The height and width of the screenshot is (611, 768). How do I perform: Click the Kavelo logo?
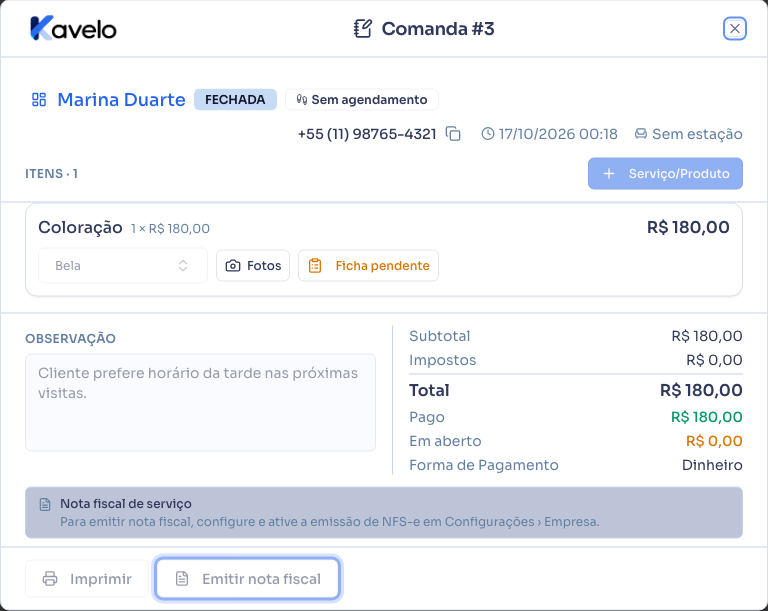[73, 28]
